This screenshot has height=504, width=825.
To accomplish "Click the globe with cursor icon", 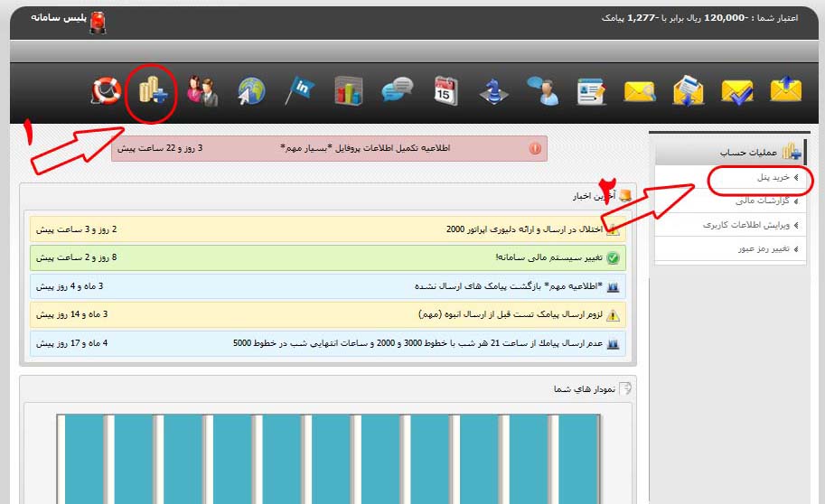I will pos(251,91).
